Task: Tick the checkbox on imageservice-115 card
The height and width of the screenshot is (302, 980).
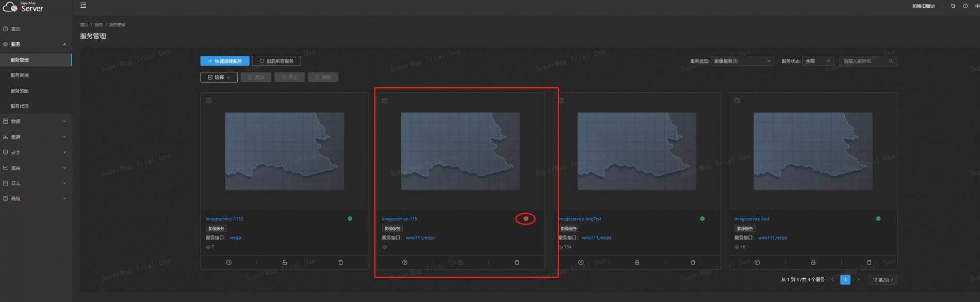Action: [385, 101]
